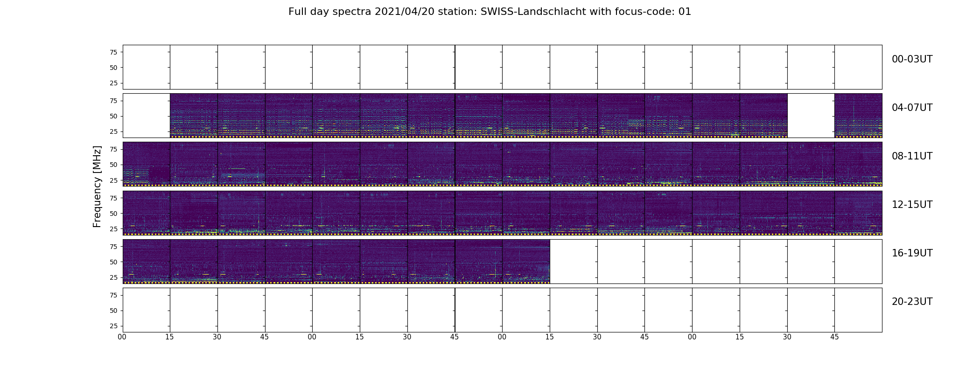The width and height of the screenshot is (980, 373).
Task: Open the 15:45–16:00 spectrogram in the 12-15UT row
Action: (x=858, y=213)
